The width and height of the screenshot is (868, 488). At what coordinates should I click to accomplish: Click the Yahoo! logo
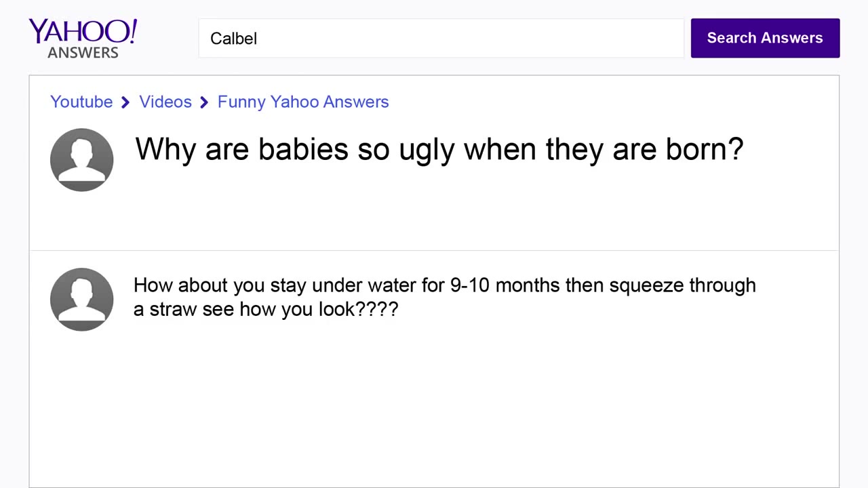(x=81, y=32)
